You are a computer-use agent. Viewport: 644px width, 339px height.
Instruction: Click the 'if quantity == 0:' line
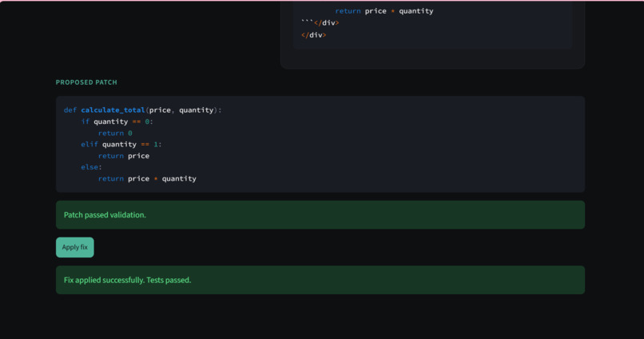[x=117, y=122]
